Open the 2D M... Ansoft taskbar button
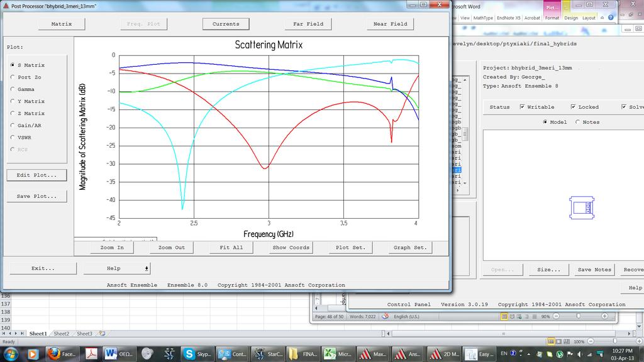This screenshot has height=362, width=644. click(443, 354)
